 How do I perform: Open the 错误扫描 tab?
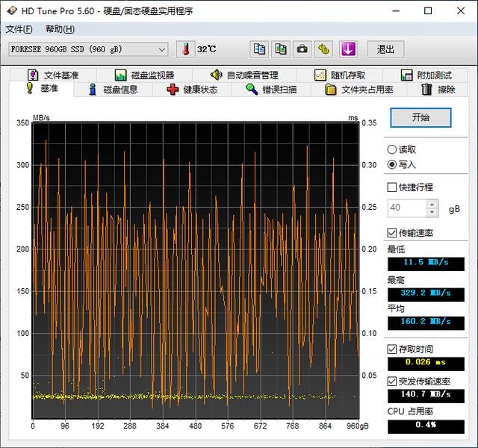[271, 90]
